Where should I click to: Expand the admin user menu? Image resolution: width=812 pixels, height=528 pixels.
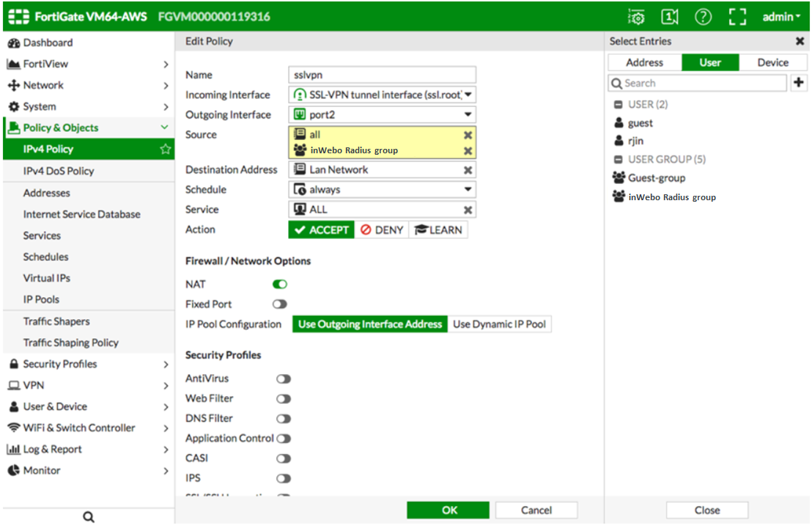tap(781, 17)
